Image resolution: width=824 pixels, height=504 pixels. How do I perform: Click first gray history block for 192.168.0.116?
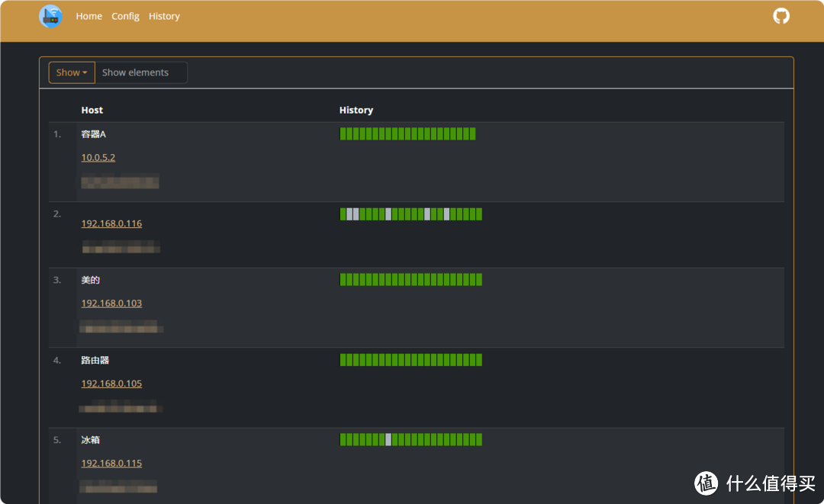point(349,214)
